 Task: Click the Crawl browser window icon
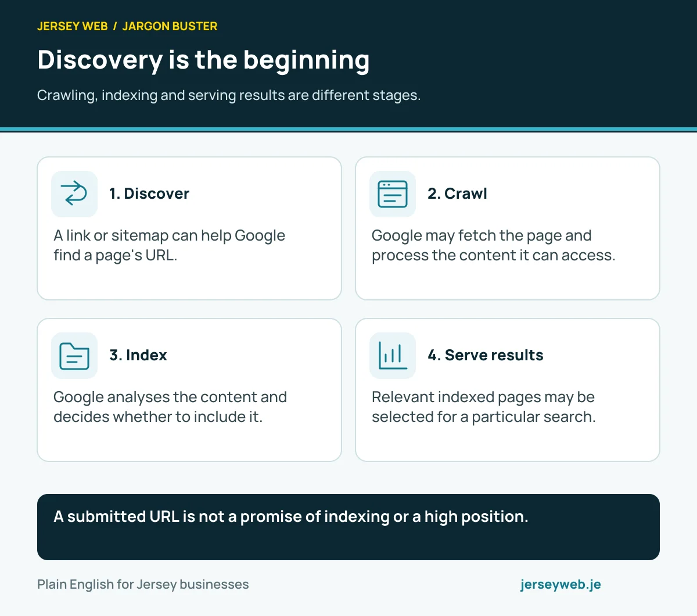(x=393, y=194)
